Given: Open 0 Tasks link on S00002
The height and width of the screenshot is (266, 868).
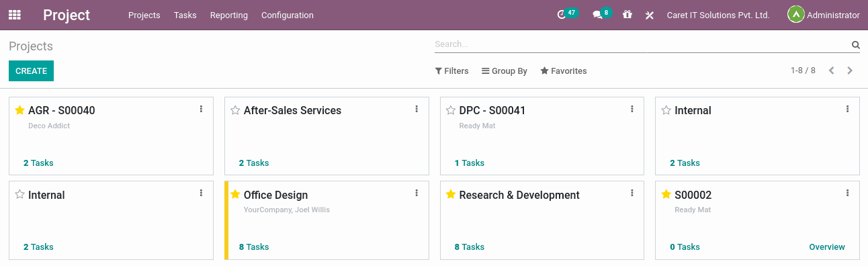Looking at the screenshot, I should [685, 247].
